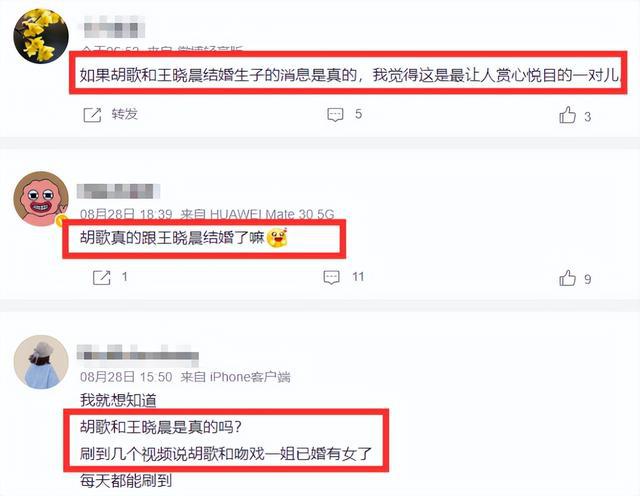The image size is (640, 496).
Task: Open yellow flower avatar profile
Action: pyautogui.click(x=41, y=36)
